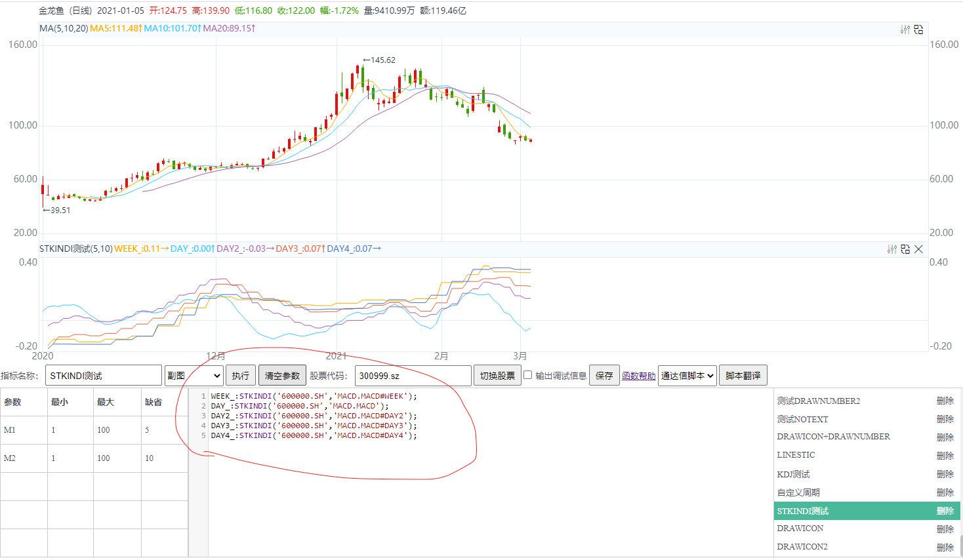The width and height of the screenshot is (963, 560).
Task: Delete the DRAWICON+DRAWNUMBER script
Action: point(945,437)
